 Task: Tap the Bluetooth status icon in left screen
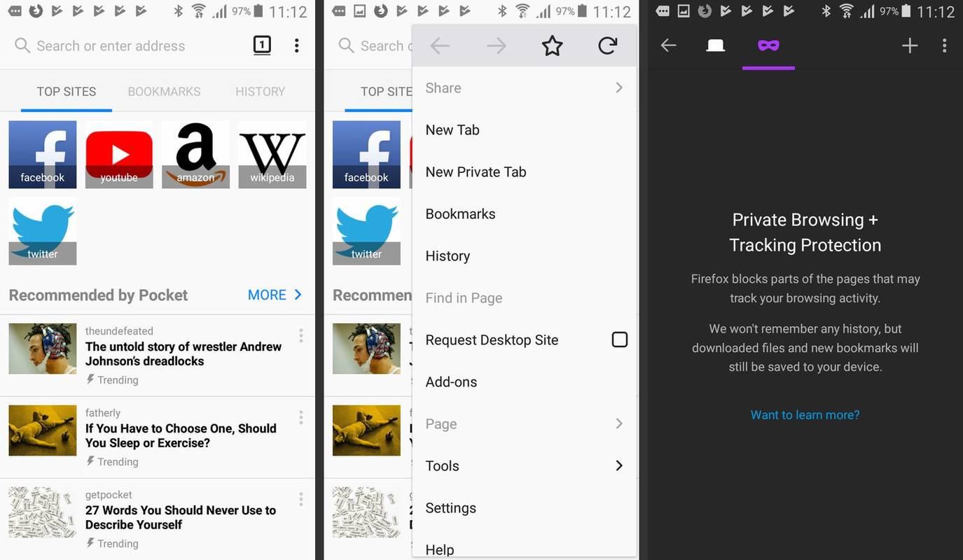click(x=178, y=11)
